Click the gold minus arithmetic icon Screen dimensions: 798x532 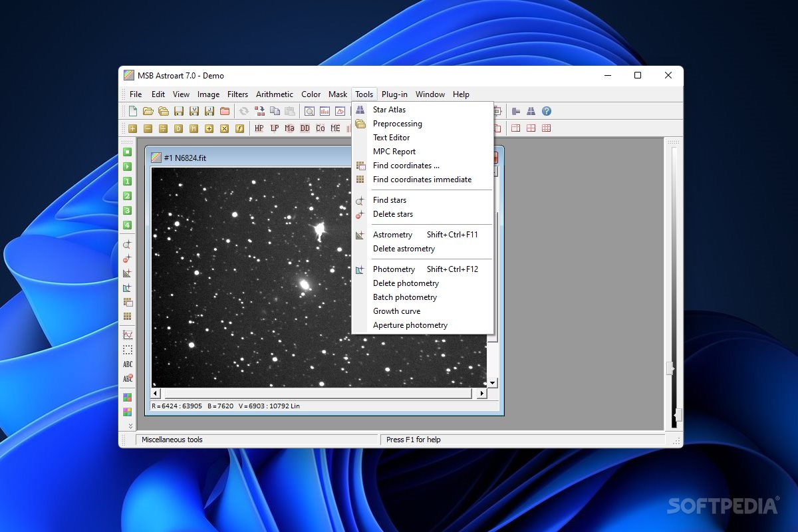(148, 128)
